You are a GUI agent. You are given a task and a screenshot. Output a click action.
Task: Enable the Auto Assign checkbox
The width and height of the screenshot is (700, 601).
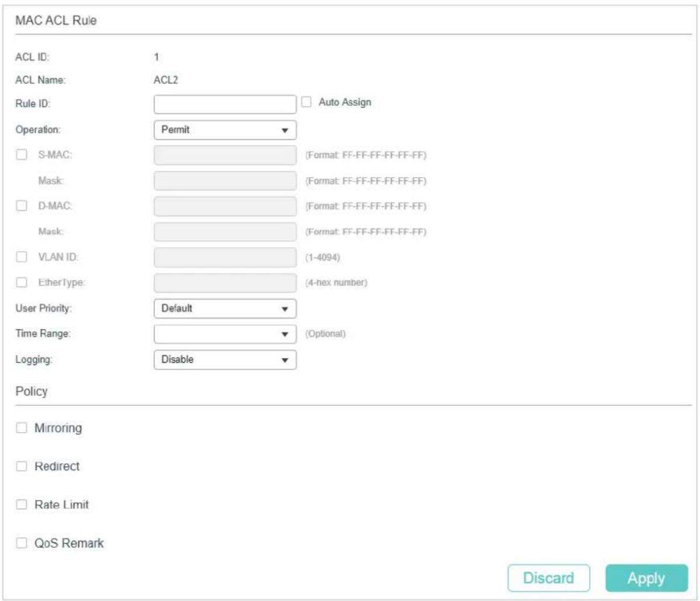coord(306,102)
